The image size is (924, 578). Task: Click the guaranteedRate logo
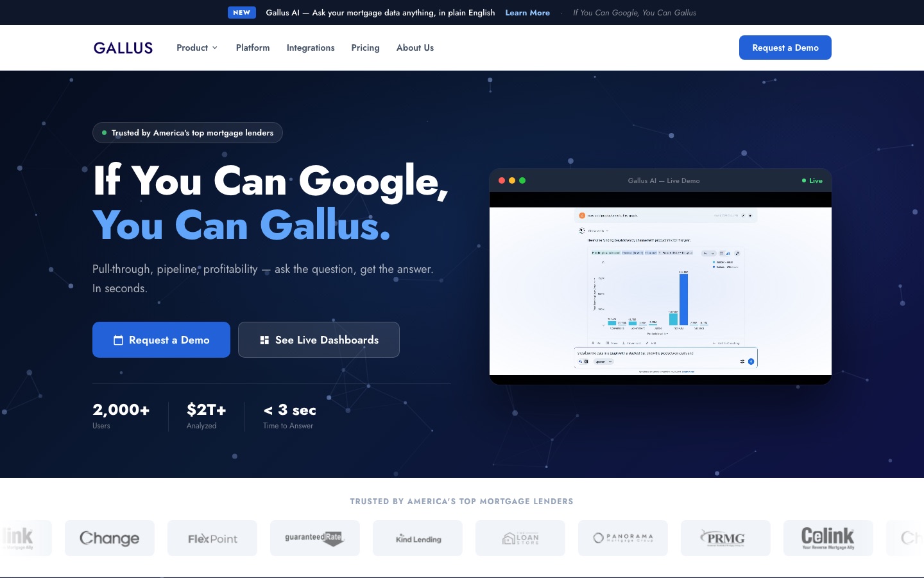click(x=315, y=538)
